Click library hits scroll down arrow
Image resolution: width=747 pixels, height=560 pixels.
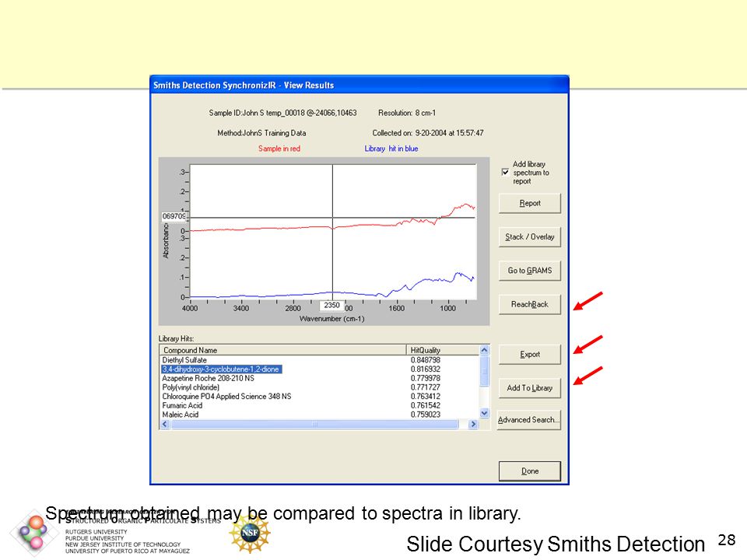click(485, 413)
